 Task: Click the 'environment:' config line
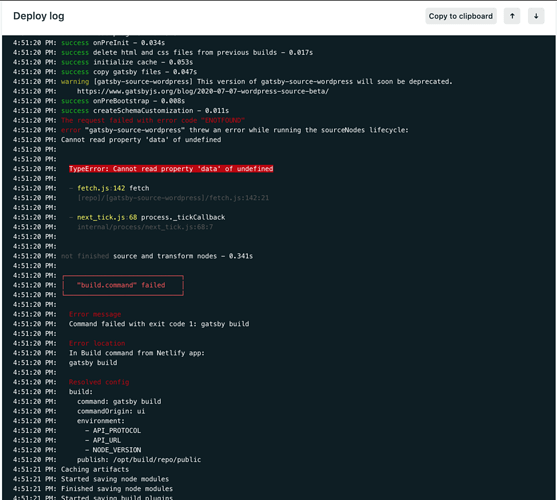pyautogui.click(x=101, y=421)
